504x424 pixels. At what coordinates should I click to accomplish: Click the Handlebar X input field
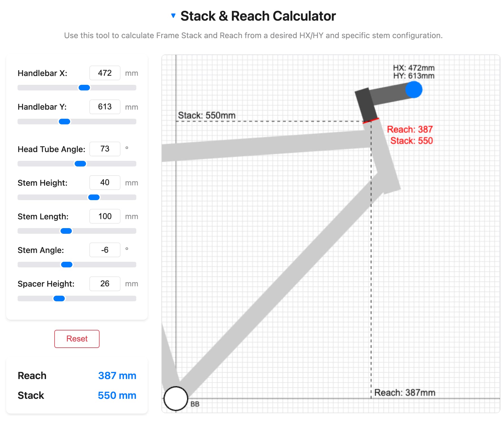point(105,73)
